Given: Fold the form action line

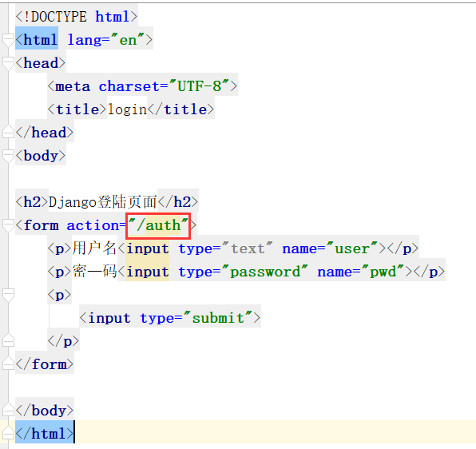Looking at the screenshot, I should click(8, 225).
